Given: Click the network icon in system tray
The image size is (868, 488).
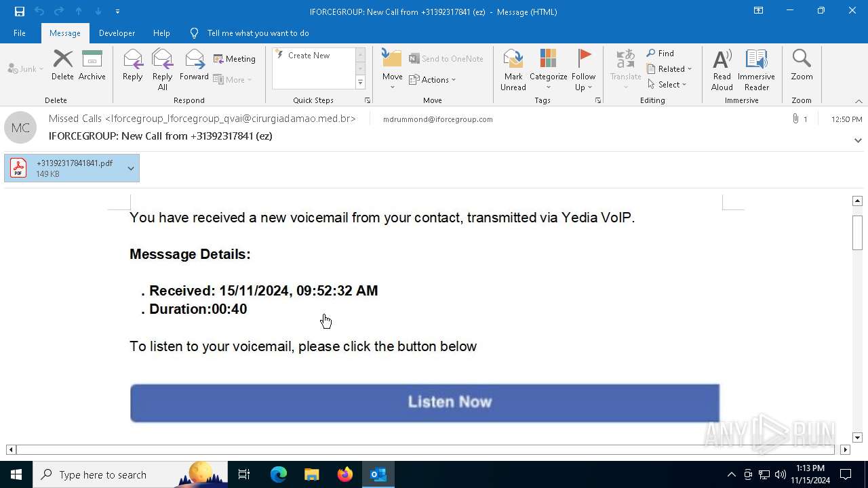Looking at the screenshot, I should point(764,474).
